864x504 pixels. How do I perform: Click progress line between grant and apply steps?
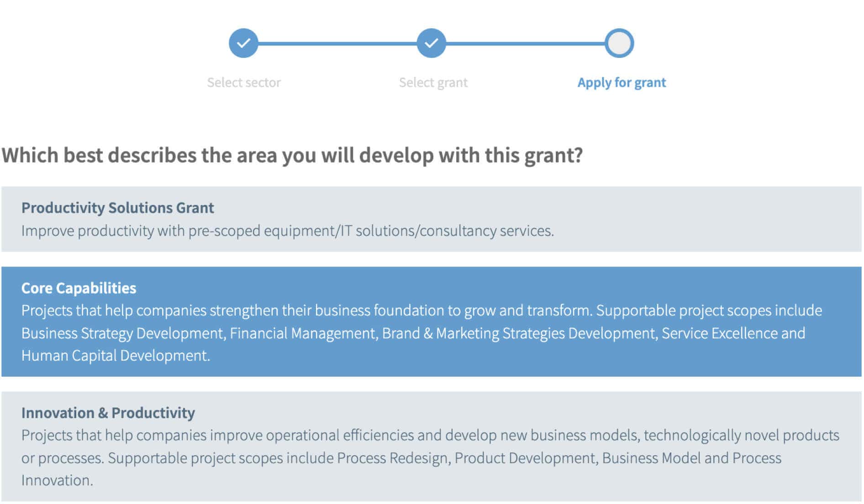pos(525,44)
